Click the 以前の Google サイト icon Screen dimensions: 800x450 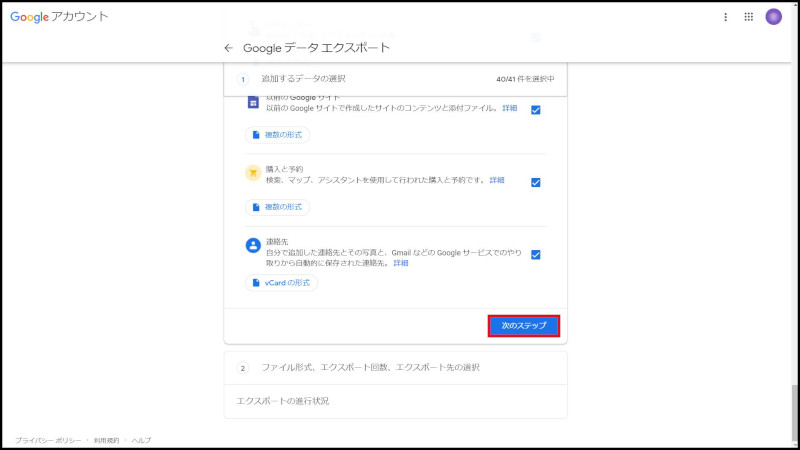coord(253,102)
